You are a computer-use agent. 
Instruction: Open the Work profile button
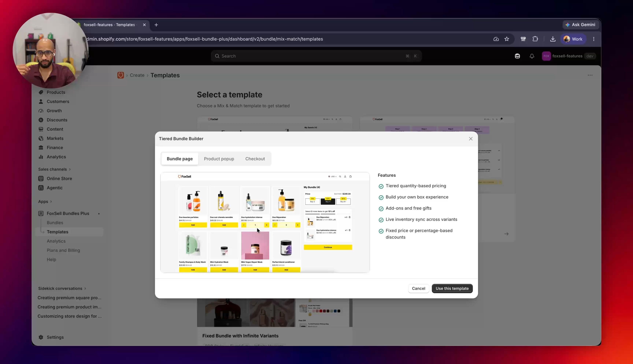573,39
